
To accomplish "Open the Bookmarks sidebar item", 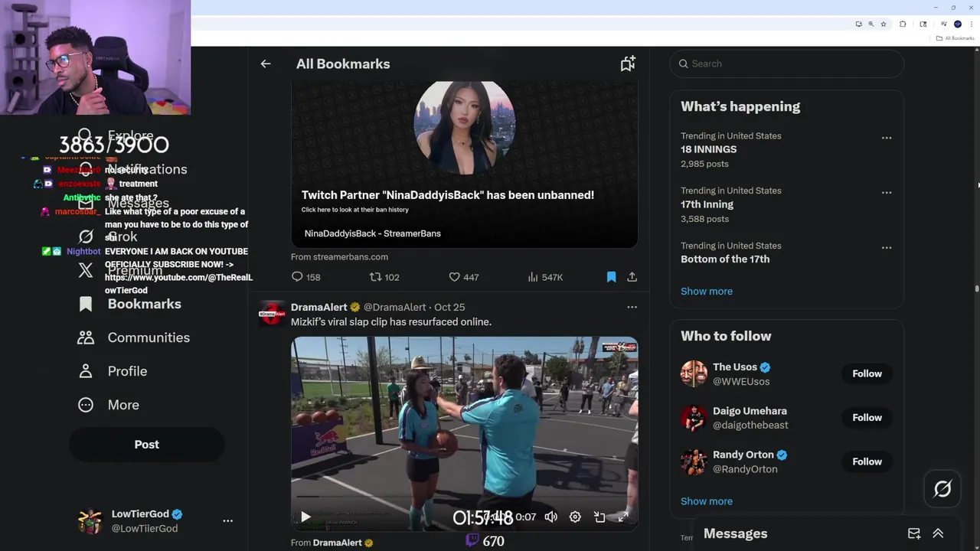I will pos(130,304).
